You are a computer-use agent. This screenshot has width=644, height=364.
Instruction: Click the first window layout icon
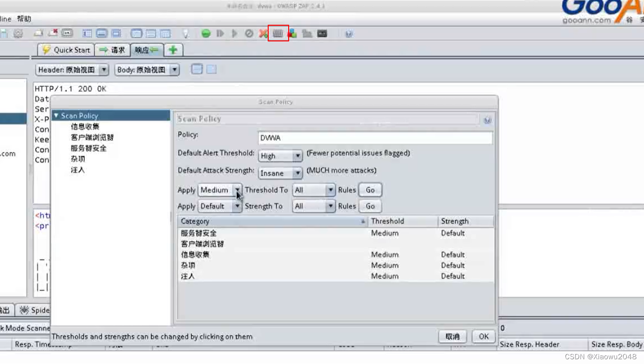point(87,34)
